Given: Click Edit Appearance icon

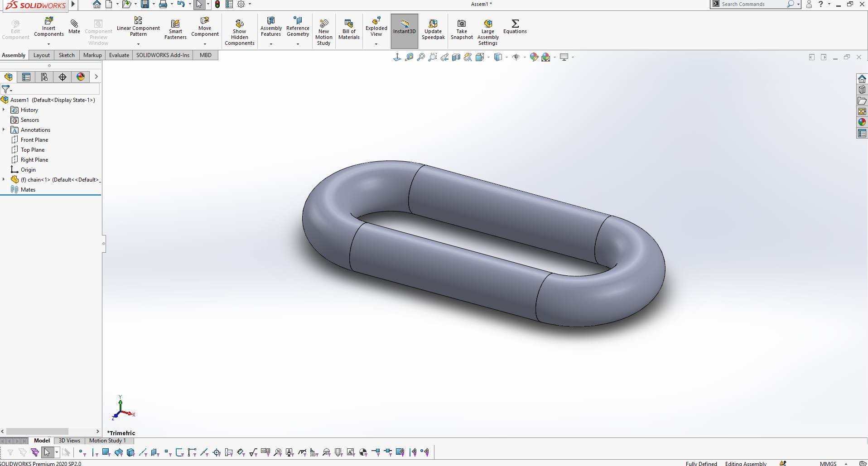Looking at the screenshot, I should (534, 57).
